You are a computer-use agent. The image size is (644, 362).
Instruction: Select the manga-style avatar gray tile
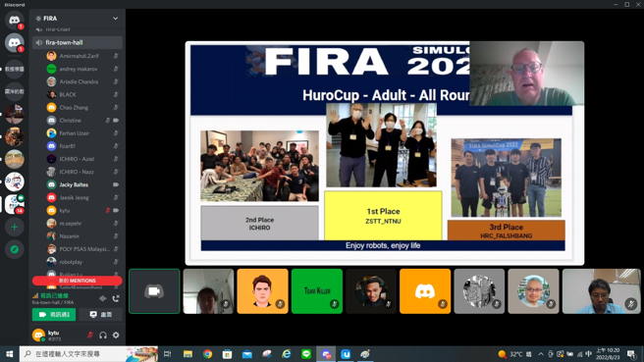pos(479,291)
